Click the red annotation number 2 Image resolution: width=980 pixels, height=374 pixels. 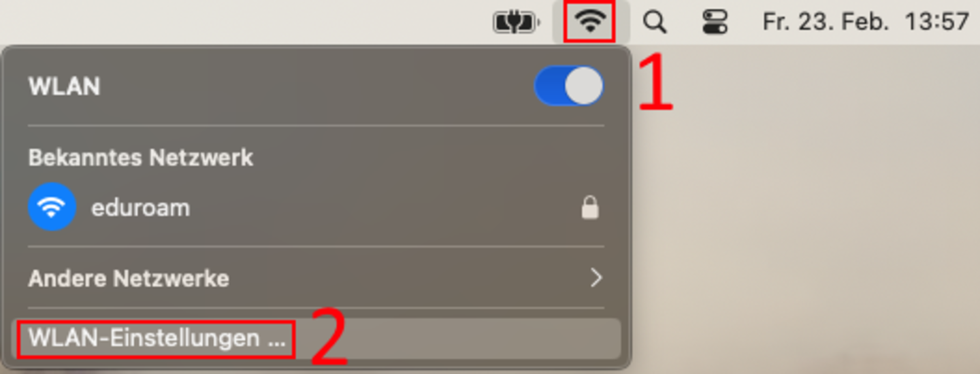[x=329, y=336]
